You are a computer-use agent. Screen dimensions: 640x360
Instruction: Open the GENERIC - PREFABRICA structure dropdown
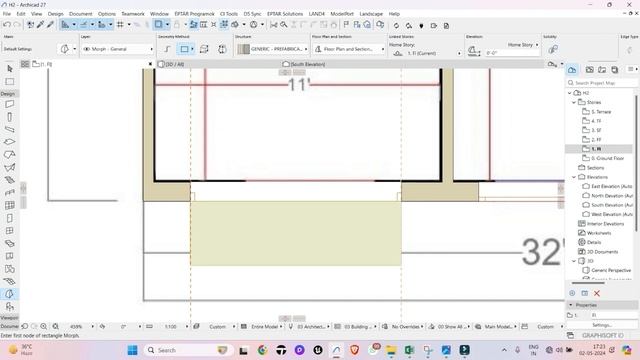click(x=272, y=49)
